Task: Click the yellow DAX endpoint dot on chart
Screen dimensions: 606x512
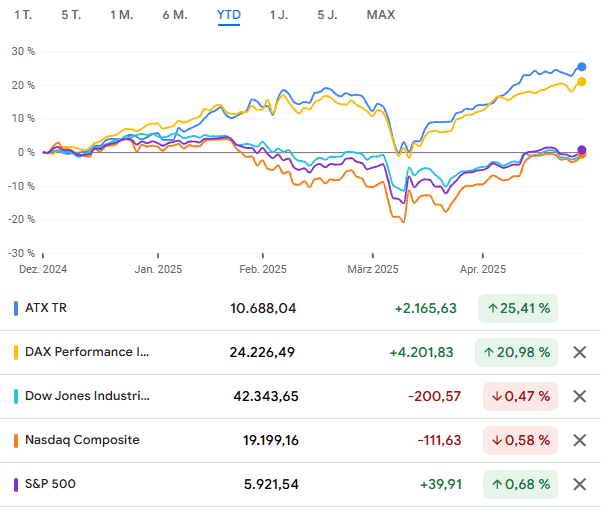Action: click(x=582, y=82)
